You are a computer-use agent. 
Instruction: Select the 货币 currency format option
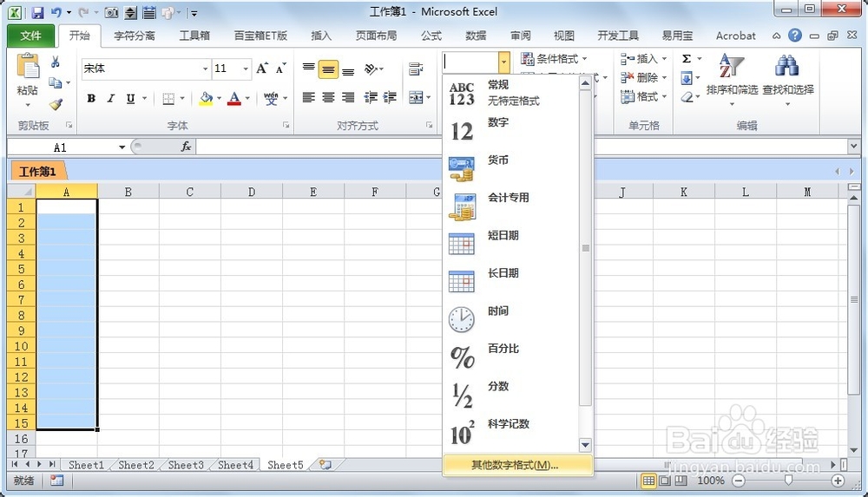click(512, 168)
